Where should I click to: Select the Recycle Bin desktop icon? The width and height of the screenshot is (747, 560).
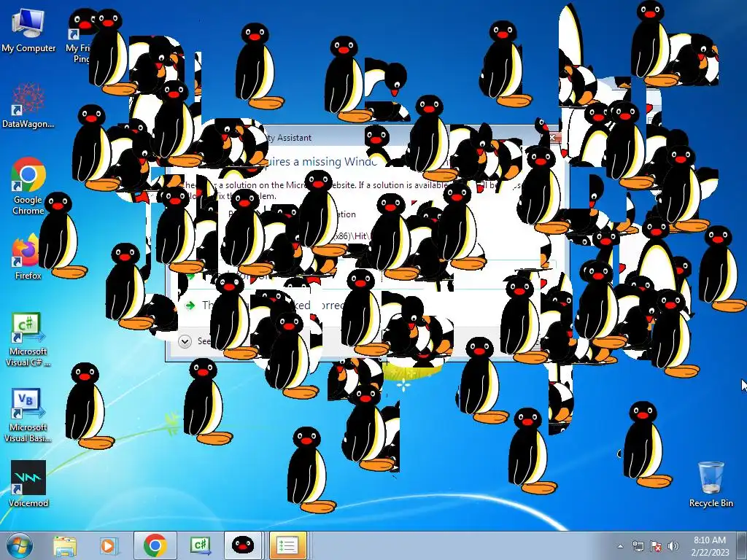[711, 484]
